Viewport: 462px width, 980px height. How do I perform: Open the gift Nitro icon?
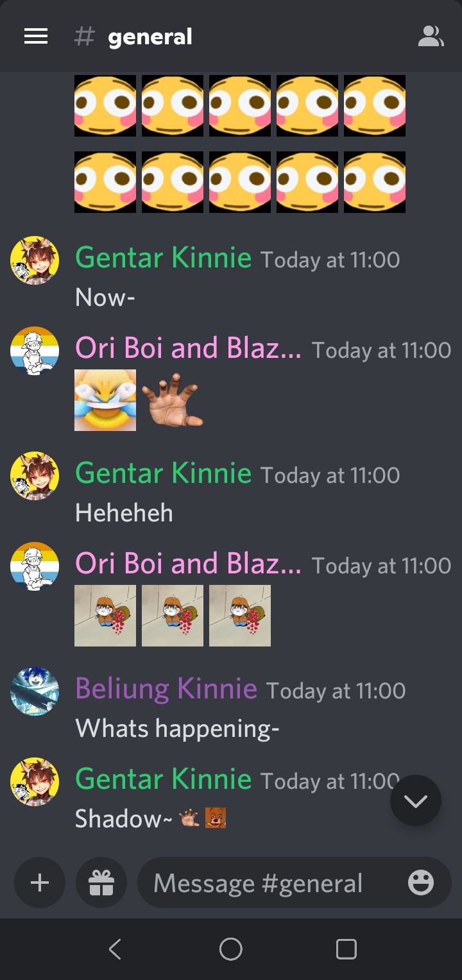[101, 883]
